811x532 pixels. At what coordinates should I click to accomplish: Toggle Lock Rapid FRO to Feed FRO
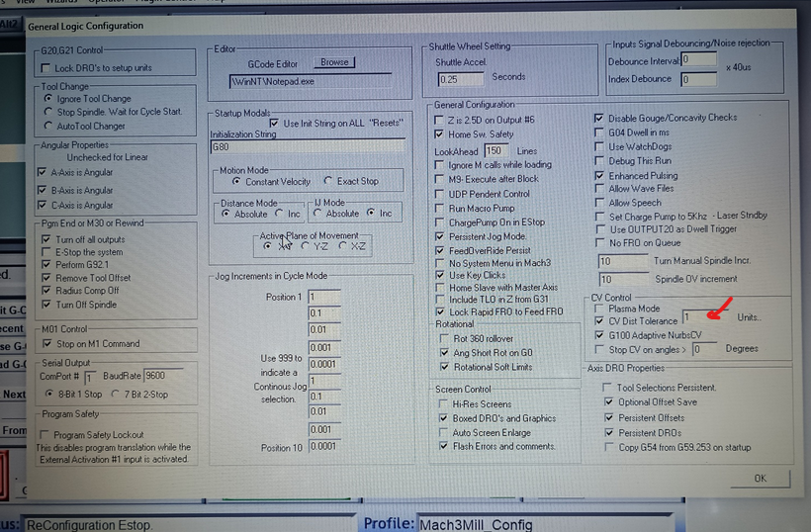[x=440, y=311]
